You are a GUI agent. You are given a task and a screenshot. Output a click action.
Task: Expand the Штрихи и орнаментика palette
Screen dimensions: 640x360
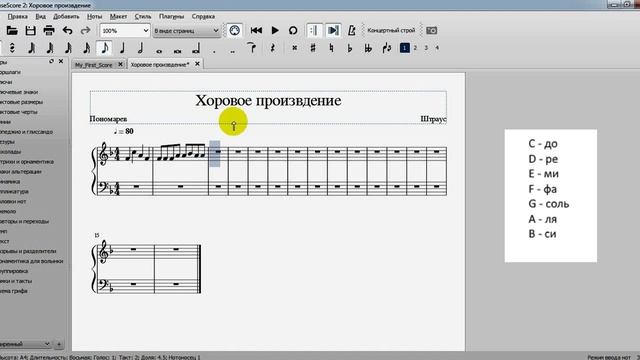click(27, 162)
